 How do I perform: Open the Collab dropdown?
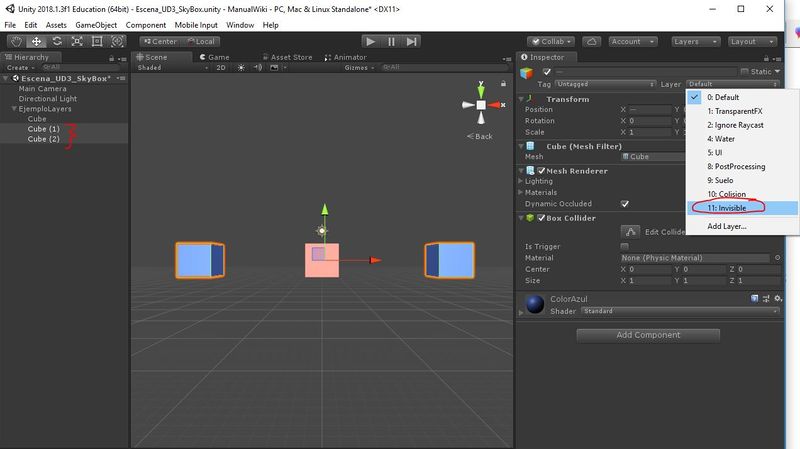tap(551, 41)
